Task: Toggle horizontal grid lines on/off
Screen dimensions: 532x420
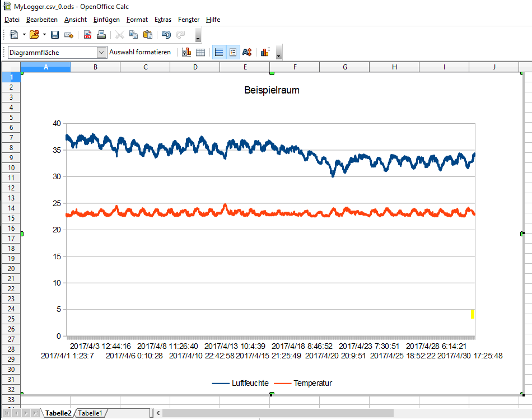Action: (x=219, y=52)
